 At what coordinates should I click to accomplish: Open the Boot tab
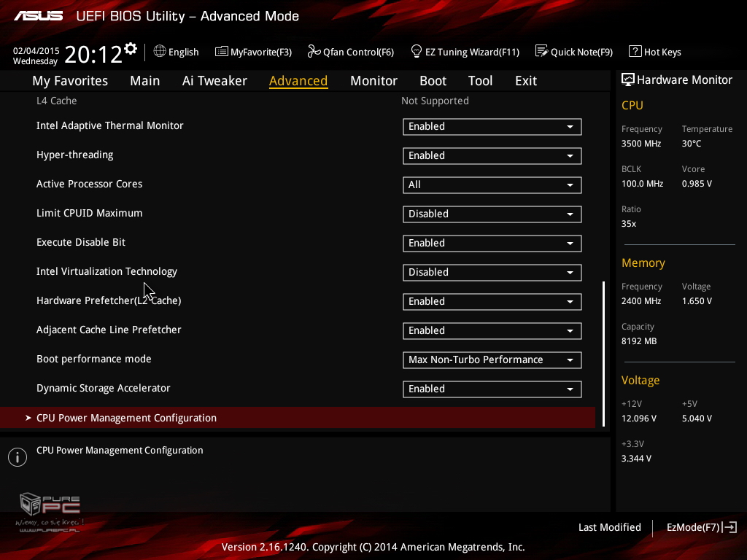coord(433,81)
